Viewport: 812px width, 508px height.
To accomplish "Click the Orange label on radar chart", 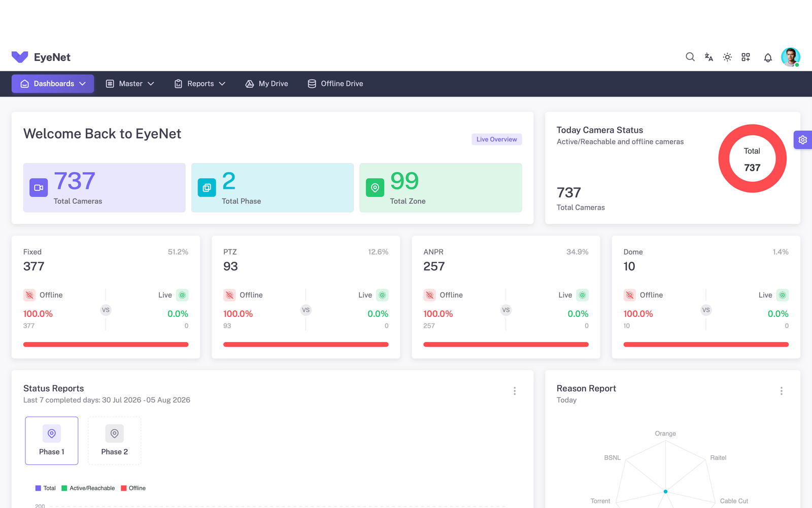I will click(x=665, y=434).
